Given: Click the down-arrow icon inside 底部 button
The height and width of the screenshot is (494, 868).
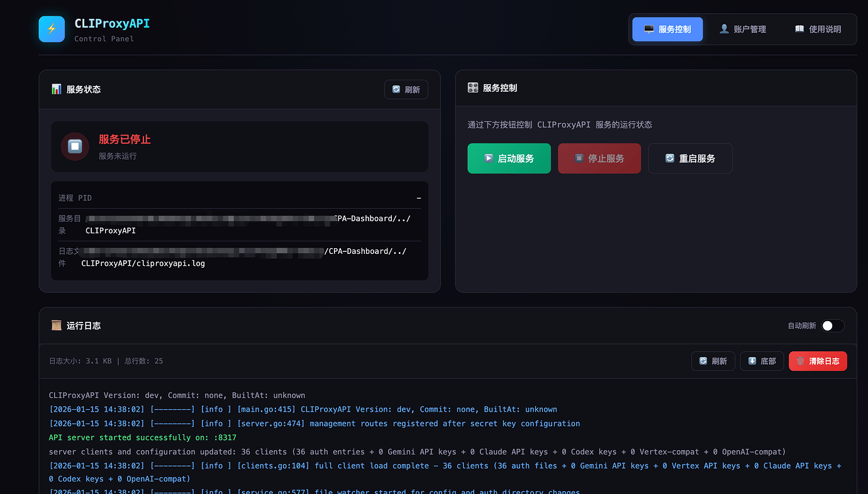Looking at the screenshot, I should tap(752, 361).
